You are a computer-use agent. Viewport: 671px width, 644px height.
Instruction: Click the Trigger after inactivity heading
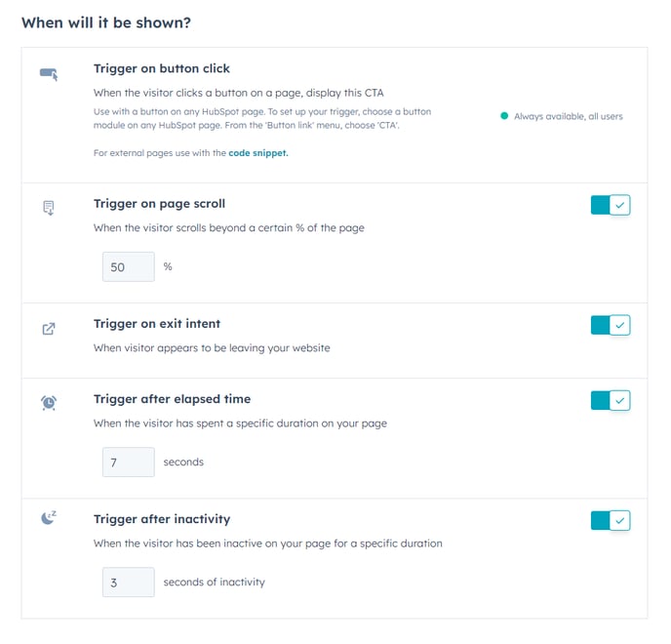(162, 519)
